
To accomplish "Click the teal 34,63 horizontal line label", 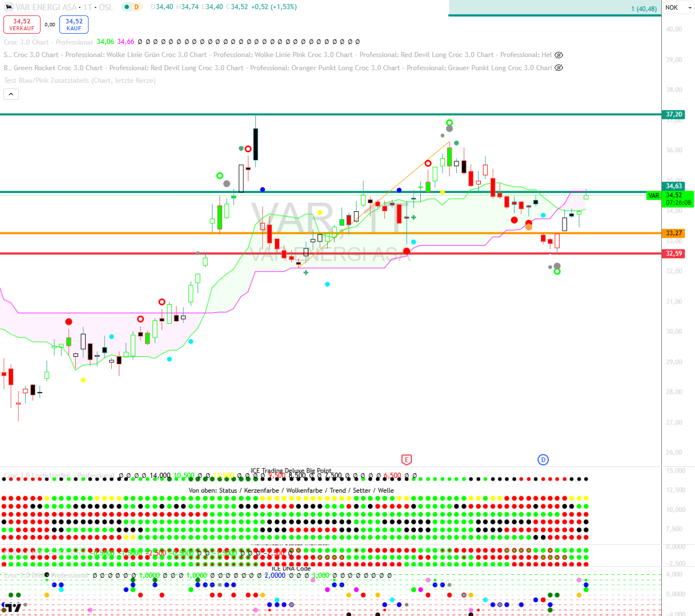I will pyautogui.click(x=674, y=186).
